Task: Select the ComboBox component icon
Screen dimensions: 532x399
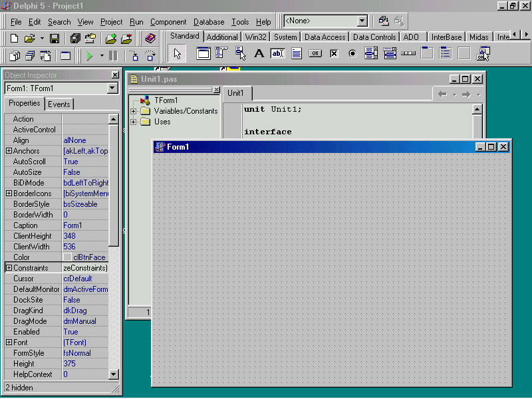Action: 390,53
